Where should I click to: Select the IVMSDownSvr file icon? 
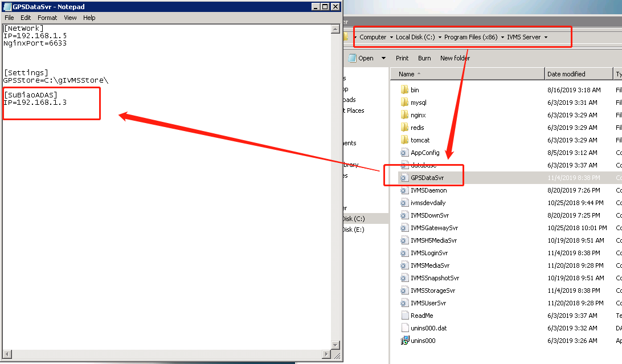coord(404,215)
